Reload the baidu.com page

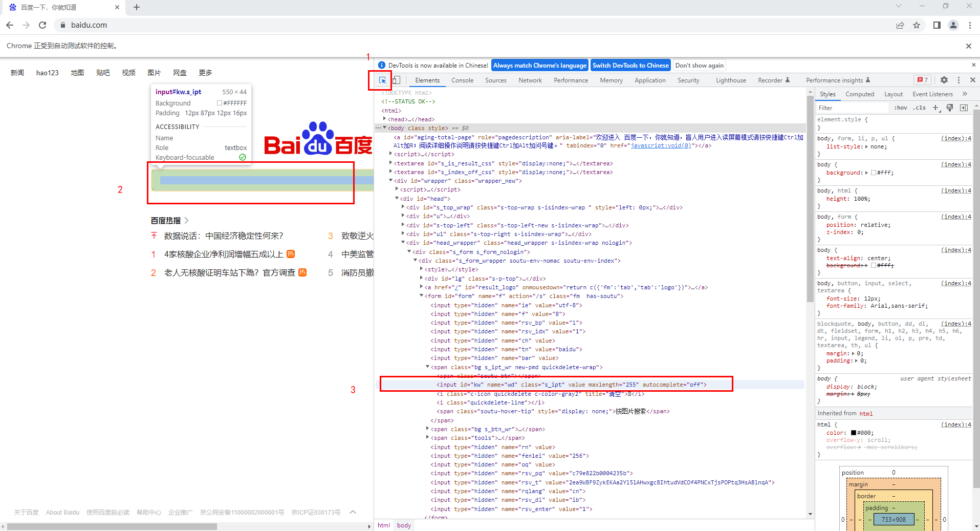click(42, 25)
